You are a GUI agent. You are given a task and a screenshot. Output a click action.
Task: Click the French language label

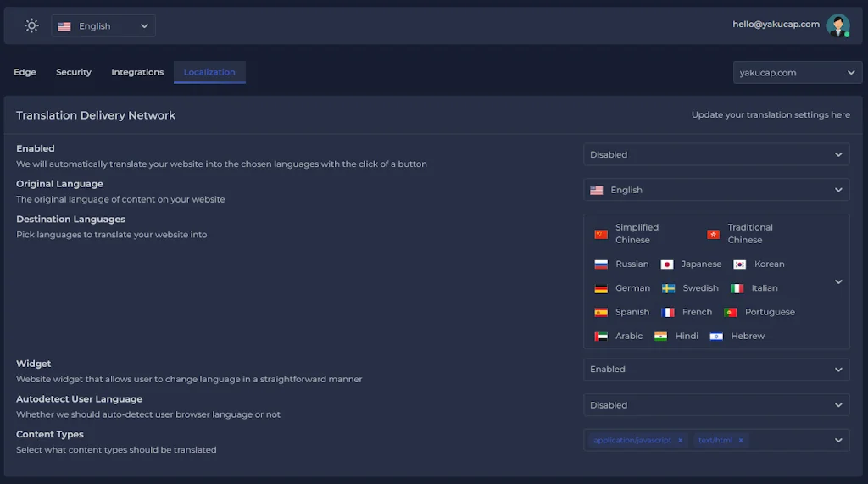(x=697, y=312)
